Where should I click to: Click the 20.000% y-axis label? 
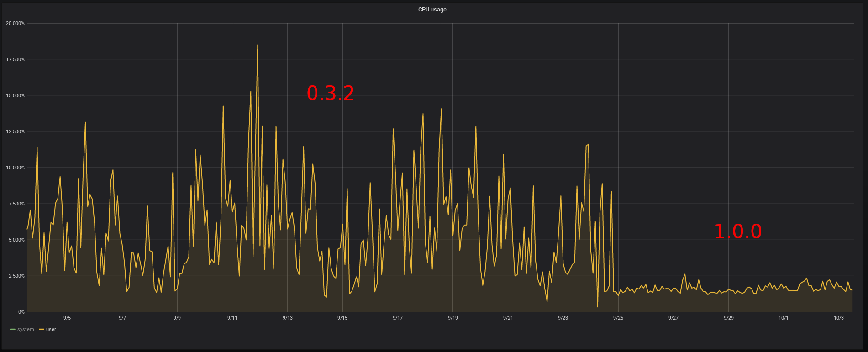point(15,23)
